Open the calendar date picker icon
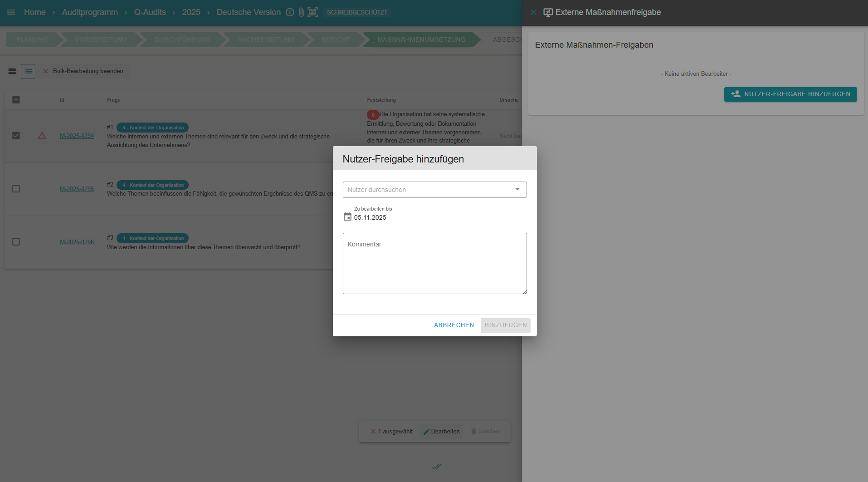Image resolution: width=868 pixels, height=482 pixels. [x=347, y=217]
